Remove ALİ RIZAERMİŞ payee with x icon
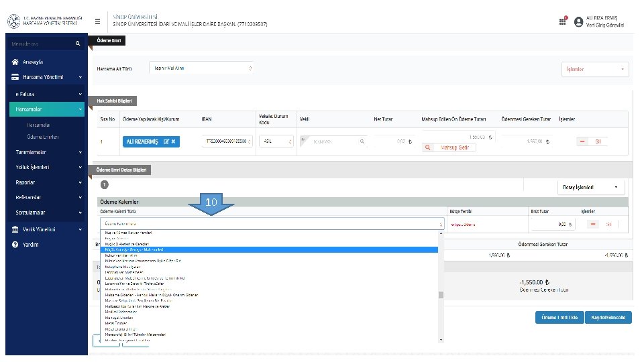This screenshot has width=644, height=362. pyautogui.click(x=173, y=141)
